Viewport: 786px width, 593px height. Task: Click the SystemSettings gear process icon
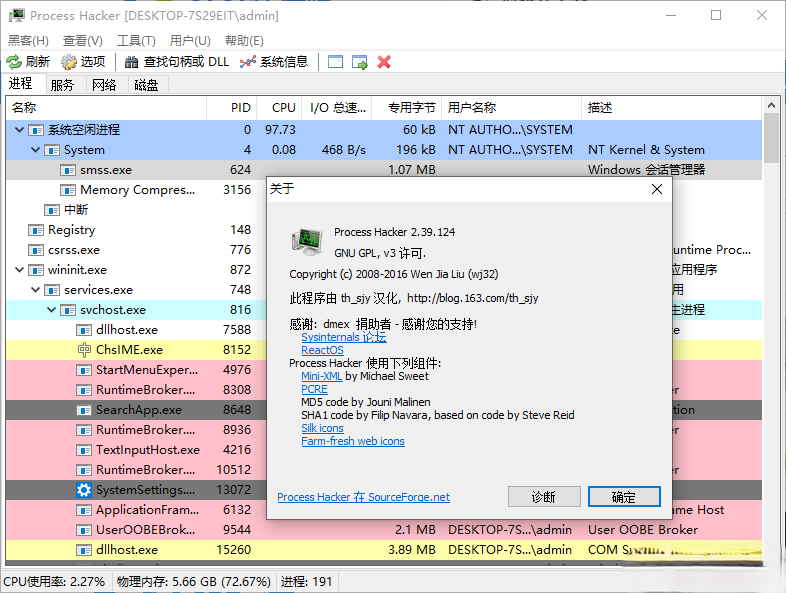tap(84, 490)
